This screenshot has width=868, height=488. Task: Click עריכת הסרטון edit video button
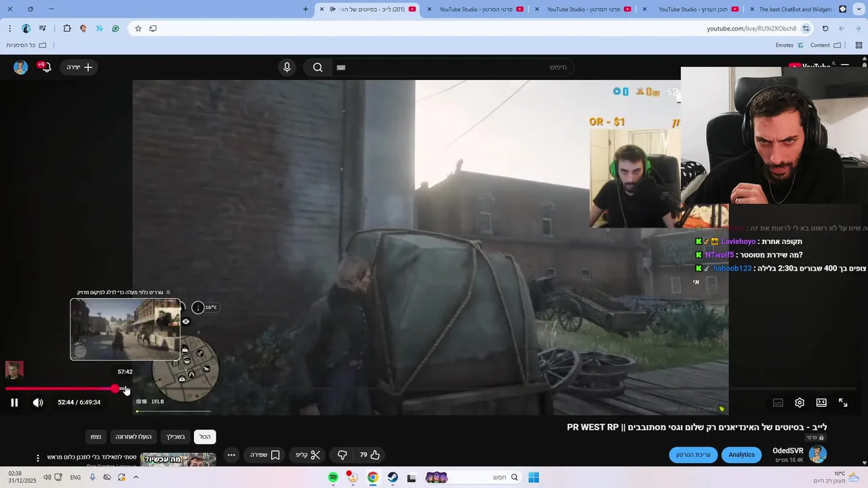point(693,455)
